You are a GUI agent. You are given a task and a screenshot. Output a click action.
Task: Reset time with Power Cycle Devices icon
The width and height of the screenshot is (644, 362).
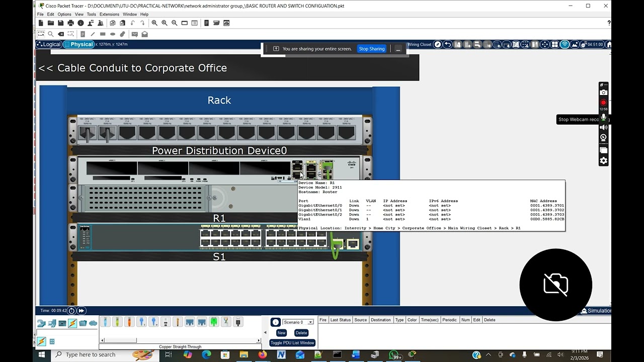click(x=71, y=311)
